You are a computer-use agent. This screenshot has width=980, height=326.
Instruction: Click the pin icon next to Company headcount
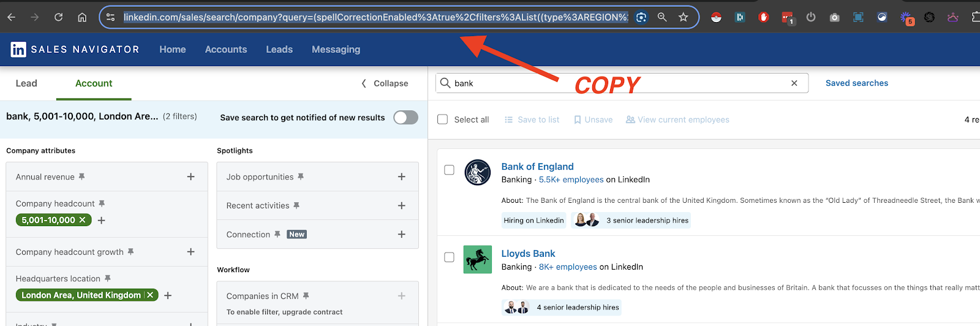tap(102, 203)
